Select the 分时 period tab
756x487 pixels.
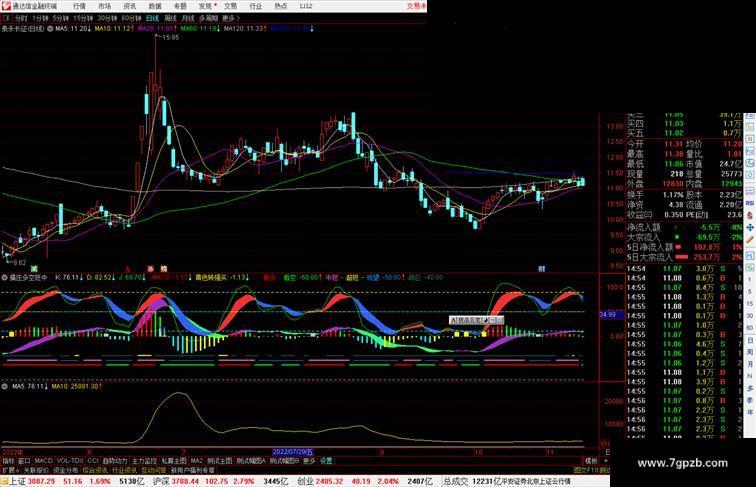click(21, 18)
